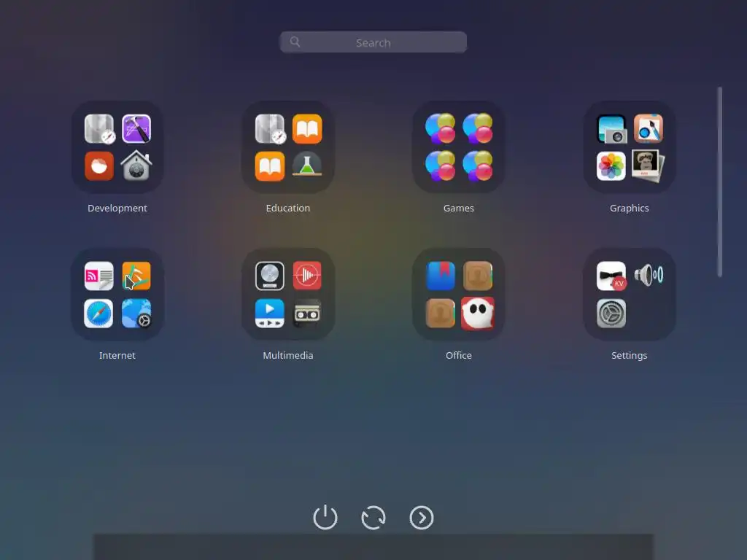Click the circled right-arrow logout button
Screen dimensions: 747x560
422,518
